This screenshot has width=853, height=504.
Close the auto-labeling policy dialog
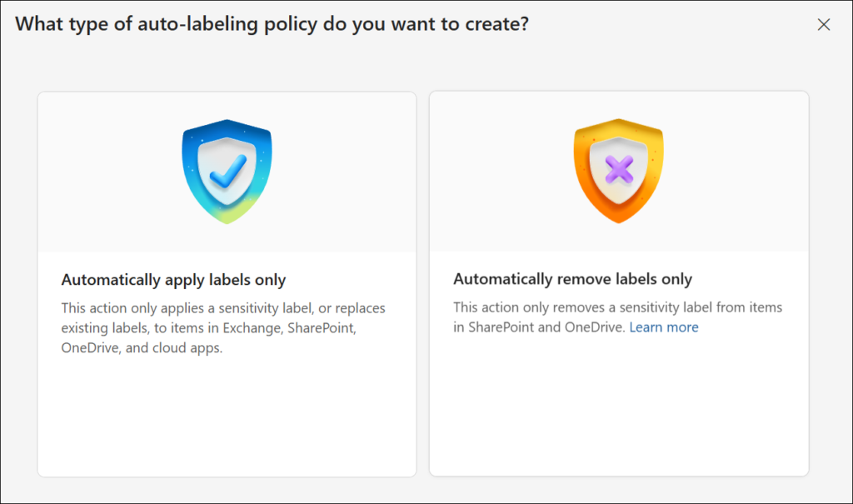click(x=824, y=24)
